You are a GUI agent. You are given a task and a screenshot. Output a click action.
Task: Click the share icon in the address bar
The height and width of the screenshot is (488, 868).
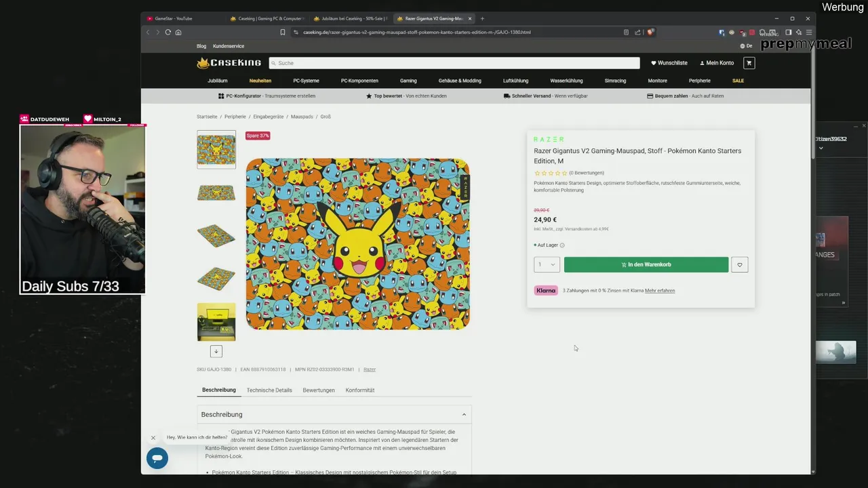(x=638, y=32)
